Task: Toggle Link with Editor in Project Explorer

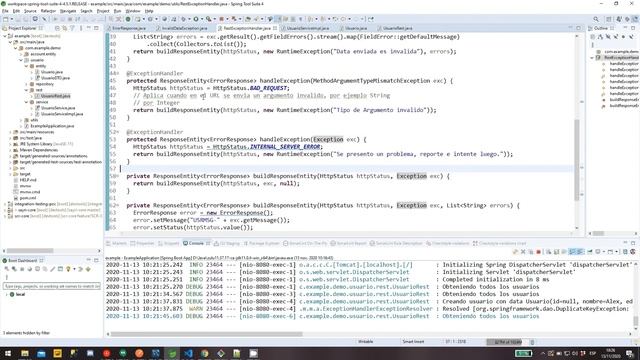Action: 64,28
